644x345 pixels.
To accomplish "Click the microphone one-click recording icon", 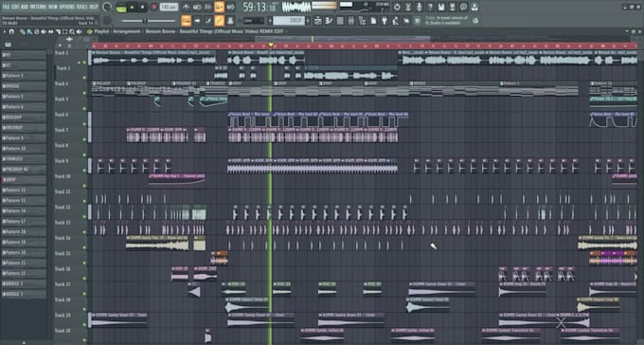I will [419, 7].
